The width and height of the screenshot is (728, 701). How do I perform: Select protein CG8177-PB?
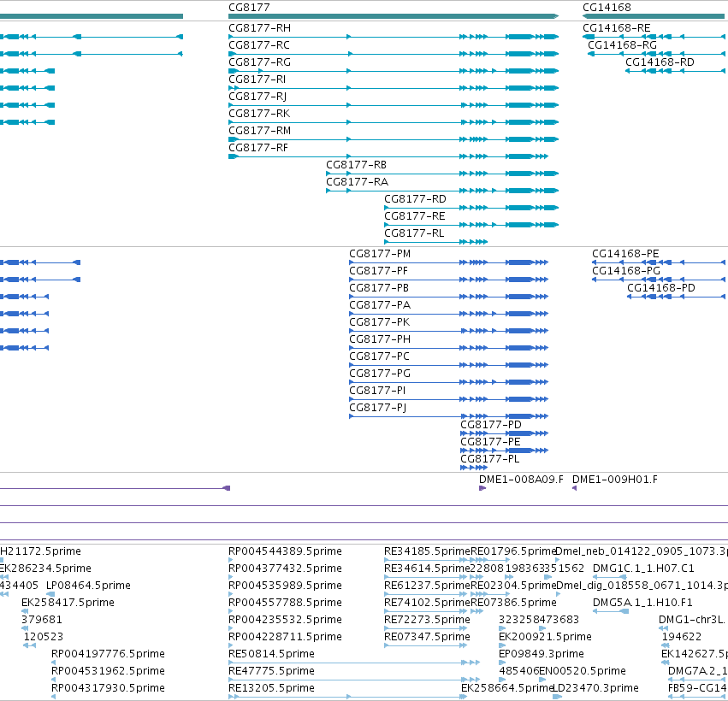pyautogui.click(x=379, y=289)
